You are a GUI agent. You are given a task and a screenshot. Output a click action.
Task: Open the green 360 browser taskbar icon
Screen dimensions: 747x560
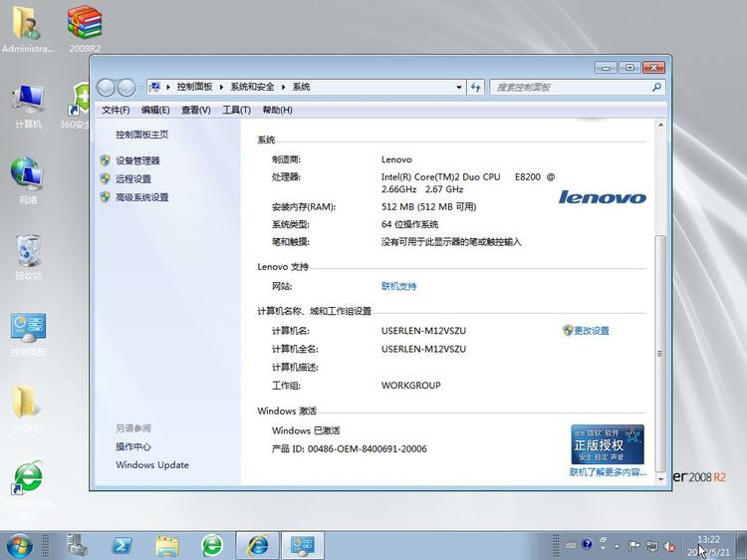(x=212, y=545)
